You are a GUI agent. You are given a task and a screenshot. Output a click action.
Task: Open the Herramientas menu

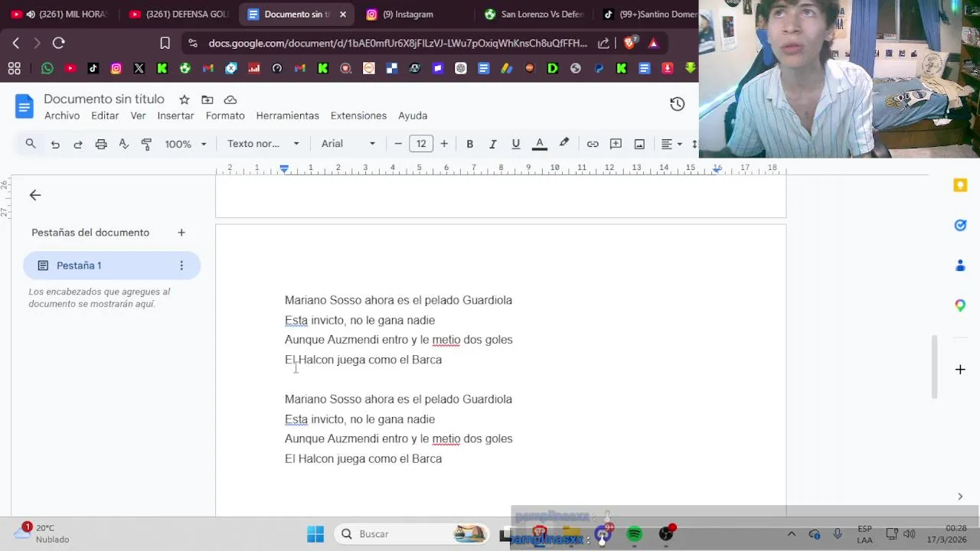(x=287, y=116)
